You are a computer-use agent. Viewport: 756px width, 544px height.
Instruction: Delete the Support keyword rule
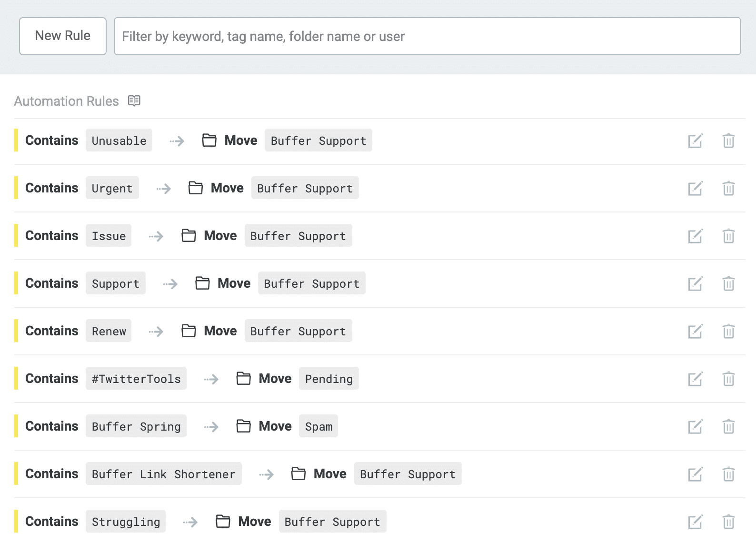(728, 284)
